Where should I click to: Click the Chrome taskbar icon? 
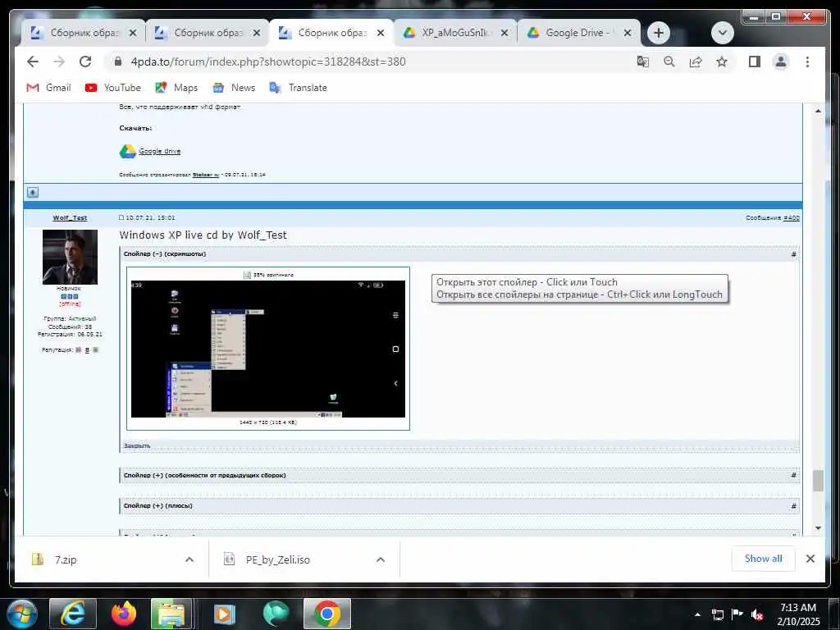coord(327,614)
